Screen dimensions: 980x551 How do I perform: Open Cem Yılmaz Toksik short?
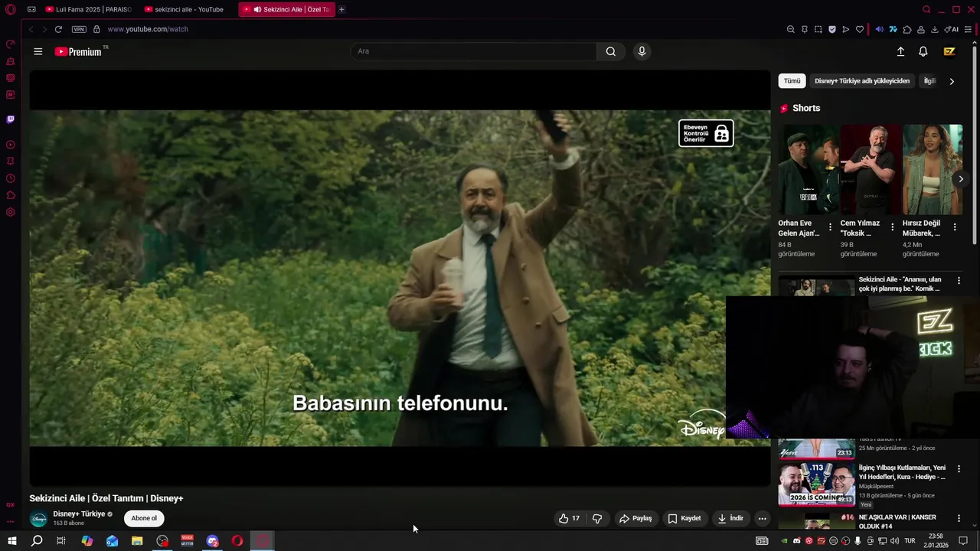870,170
